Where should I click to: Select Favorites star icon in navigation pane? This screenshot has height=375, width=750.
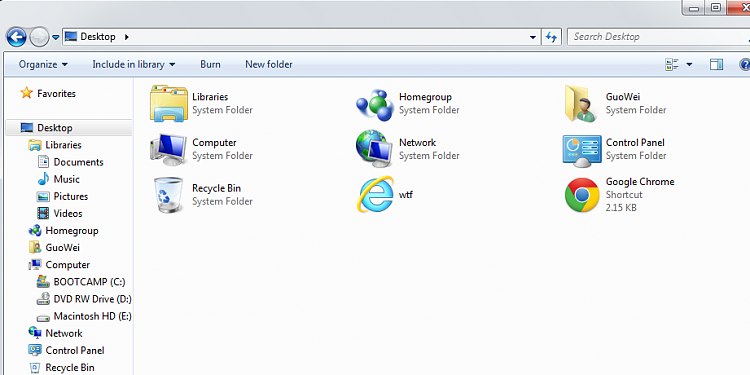(26, 93)
